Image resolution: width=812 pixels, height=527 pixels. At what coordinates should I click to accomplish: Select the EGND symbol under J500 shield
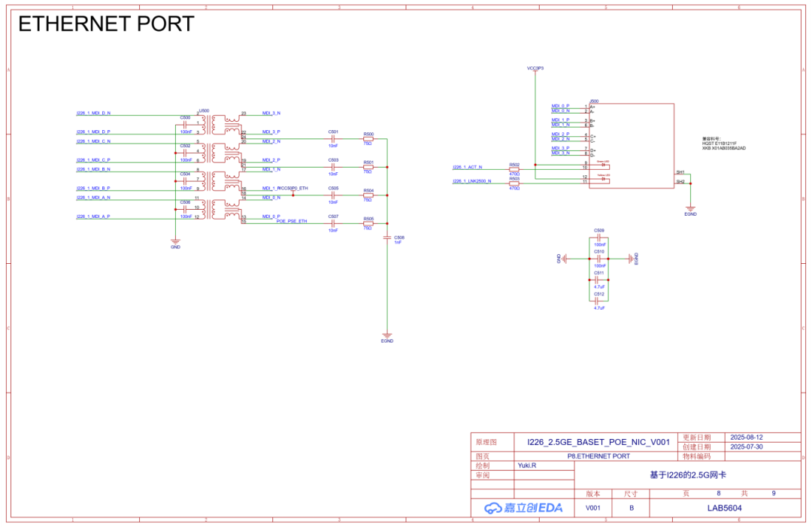[690, 209]
